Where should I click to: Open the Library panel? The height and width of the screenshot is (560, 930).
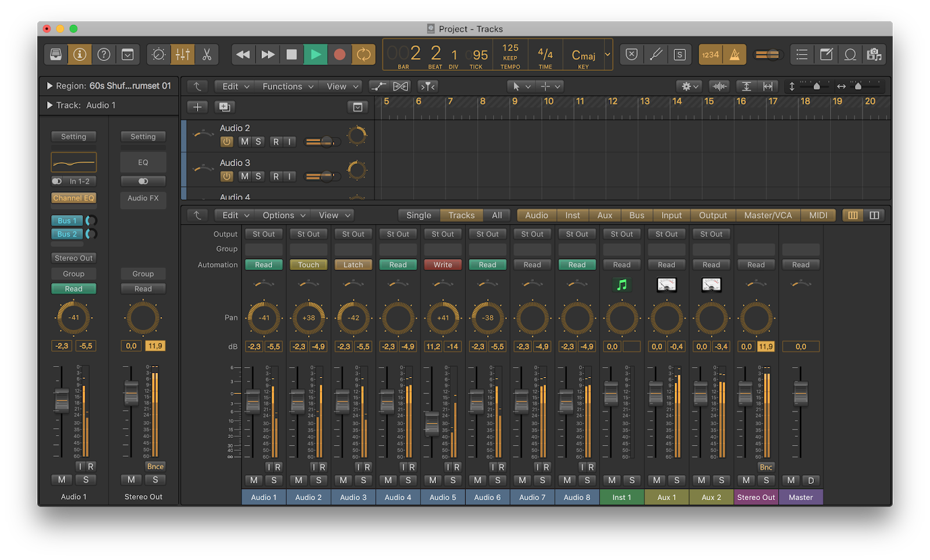pos(56,55)
